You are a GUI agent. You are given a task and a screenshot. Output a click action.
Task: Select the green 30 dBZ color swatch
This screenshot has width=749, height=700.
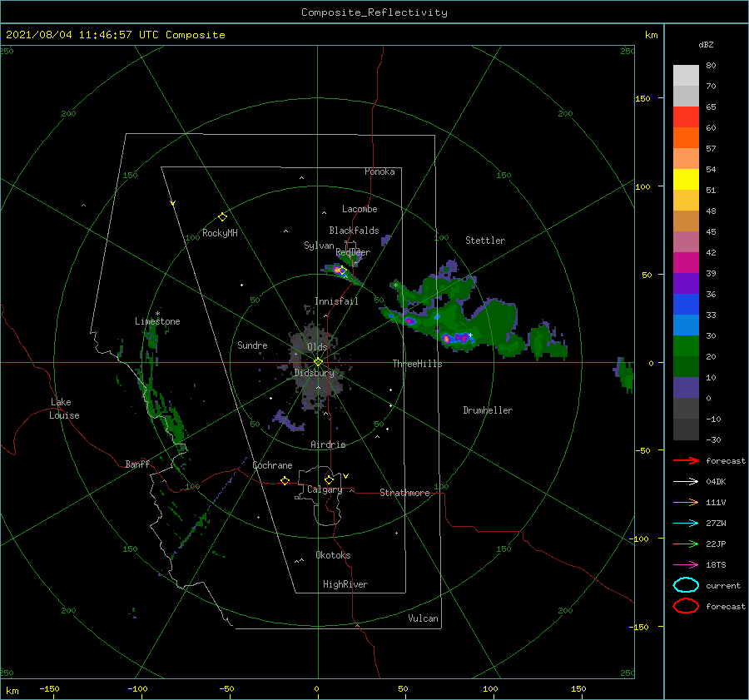click(686, 345)
